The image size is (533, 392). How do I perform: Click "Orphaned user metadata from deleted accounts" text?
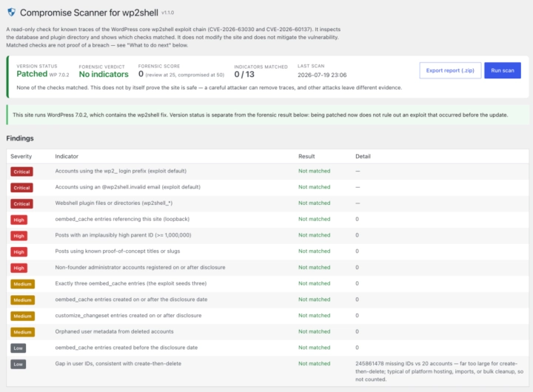(x=114, y=331)
